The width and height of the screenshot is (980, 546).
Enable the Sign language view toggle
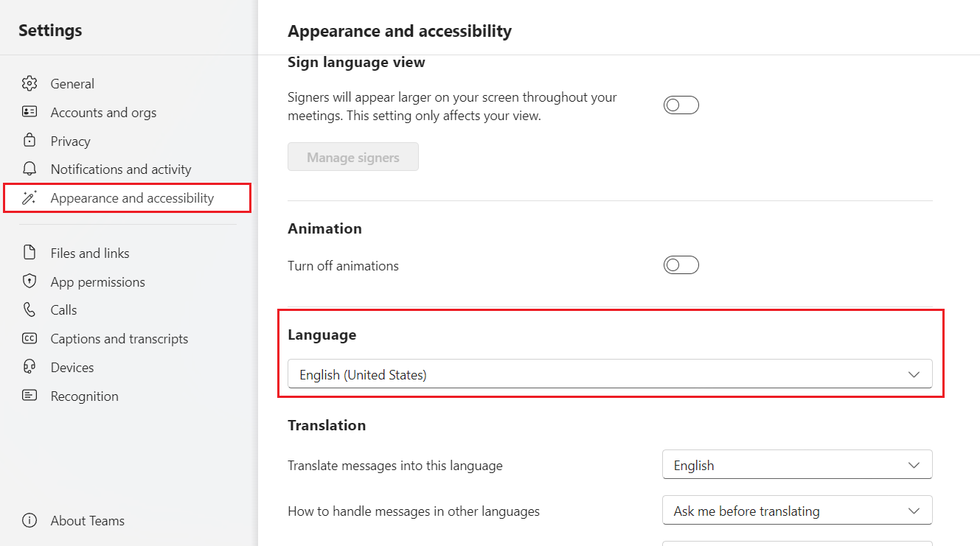click(x=681, y=105)
